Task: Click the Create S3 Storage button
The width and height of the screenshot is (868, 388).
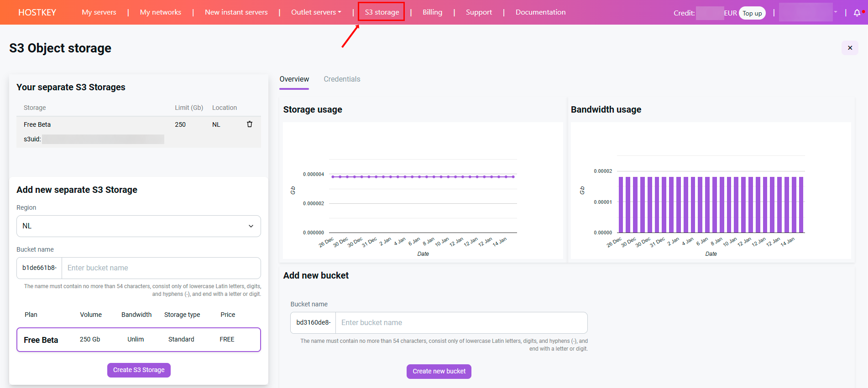Action: click(139, 370)
